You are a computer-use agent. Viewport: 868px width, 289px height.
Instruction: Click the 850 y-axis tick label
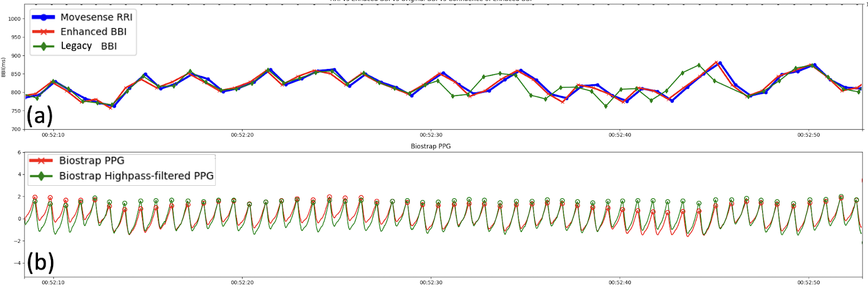(16, 74)
